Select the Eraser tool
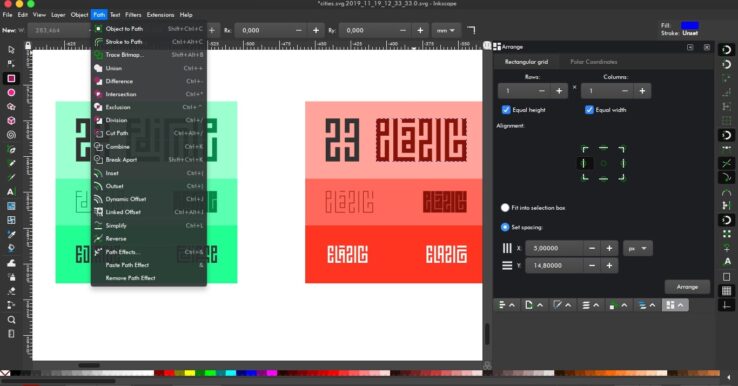This screenshot has height=386, width=738. [x=11, y=291]
